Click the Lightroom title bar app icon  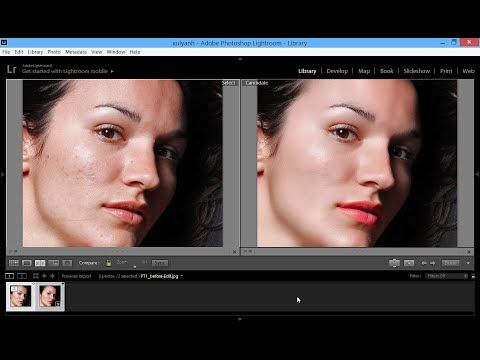pyautogui.click(x=4, y=43)
